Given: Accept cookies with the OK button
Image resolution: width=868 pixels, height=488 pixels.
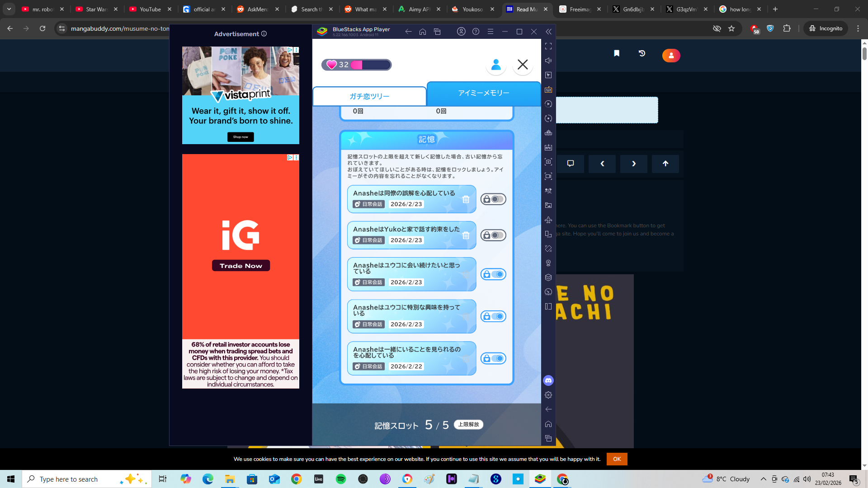Looking at the screenshot, I should (617, 459).
